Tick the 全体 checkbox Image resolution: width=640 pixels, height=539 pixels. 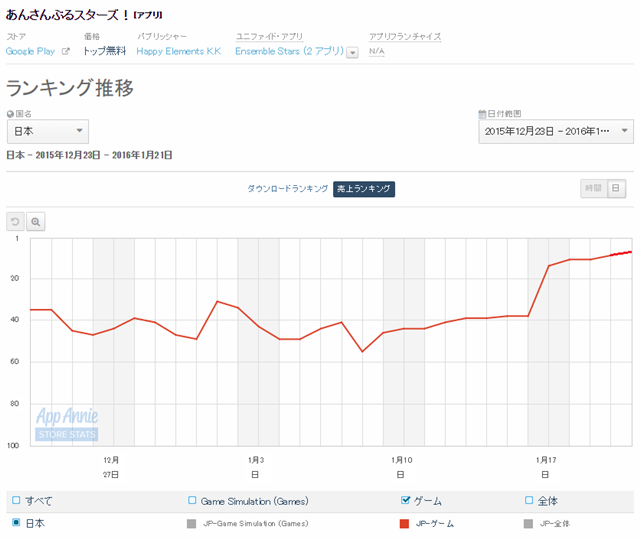click(528, 500)
